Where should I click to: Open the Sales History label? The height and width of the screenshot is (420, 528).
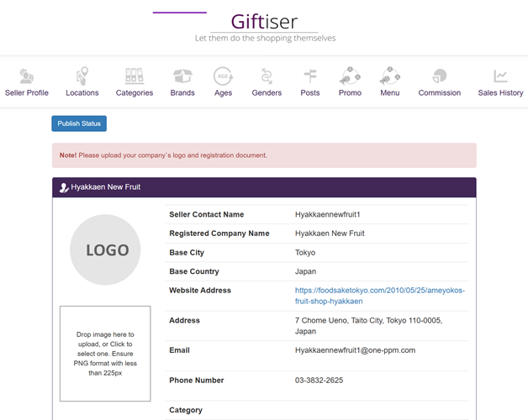pyautogui.click(x=500, y=93)
